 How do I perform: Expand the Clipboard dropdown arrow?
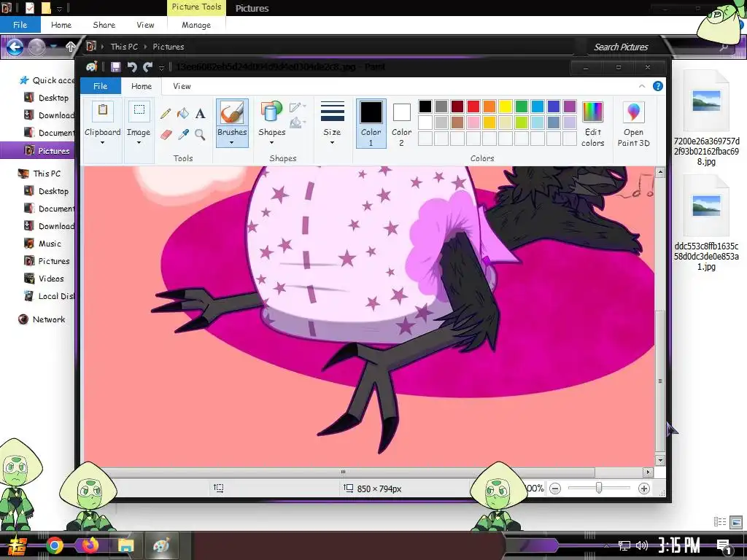pyautogui.click(x=102, y=142)
